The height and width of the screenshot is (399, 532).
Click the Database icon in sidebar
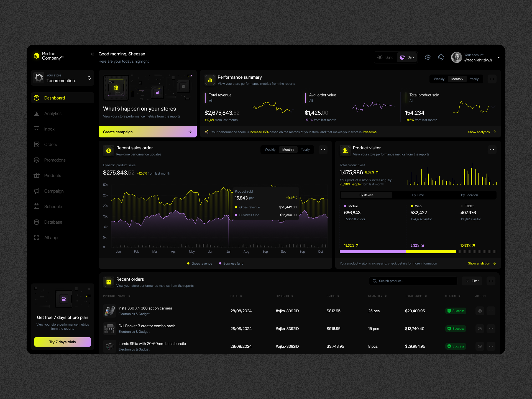pos(37,222)
